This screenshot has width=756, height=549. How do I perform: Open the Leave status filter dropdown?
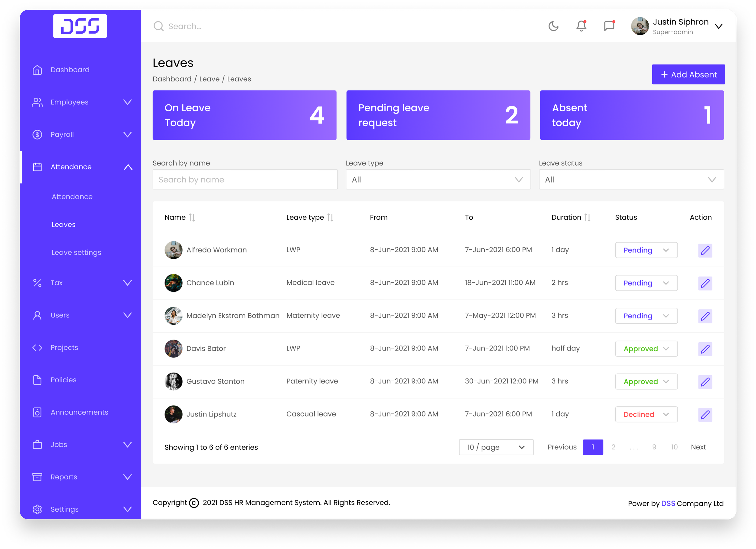[x=631, y=179]
